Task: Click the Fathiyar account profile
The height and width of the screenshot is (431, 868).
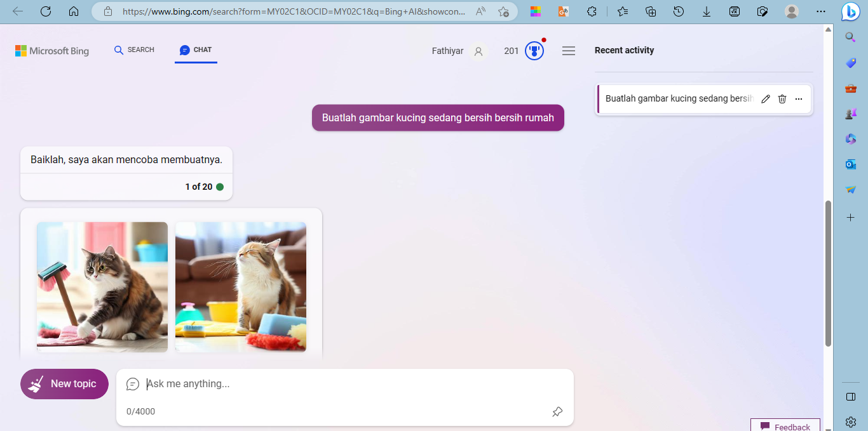Action: click(458, 51)
